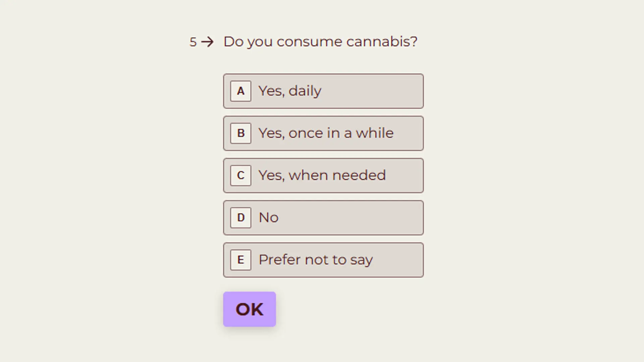Click the letter C key badge

[240, 175]
